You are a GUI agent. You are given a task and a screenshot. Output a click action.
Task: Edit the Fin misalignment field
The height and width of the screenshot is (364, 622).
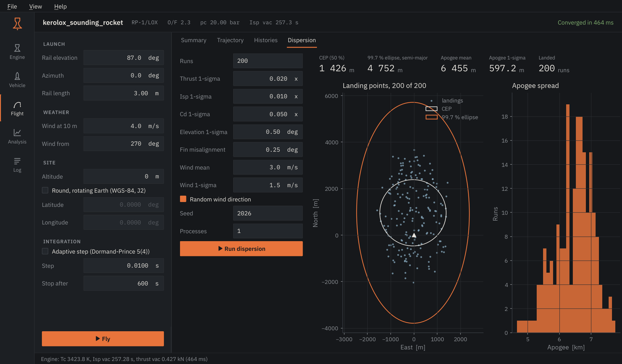pos(268,150)
